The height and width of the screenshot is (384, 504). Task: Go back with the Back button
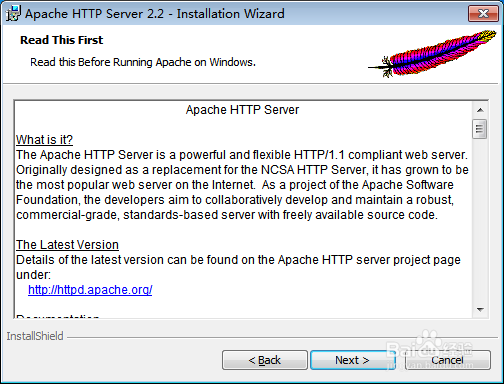[x=265, y=360]
